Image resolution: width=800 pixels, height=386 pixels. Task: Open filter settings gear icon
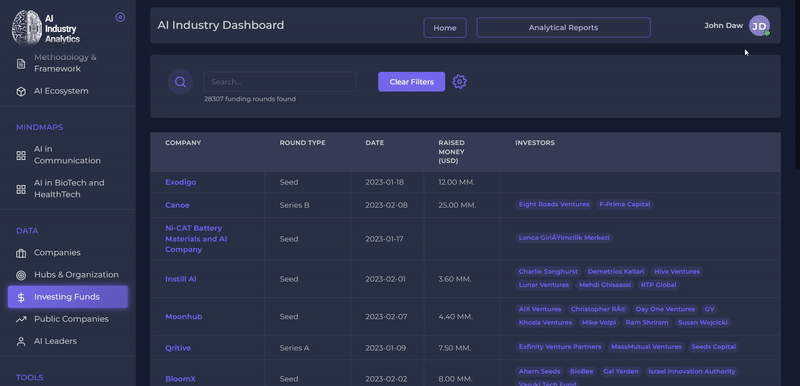tap(459, 82)
